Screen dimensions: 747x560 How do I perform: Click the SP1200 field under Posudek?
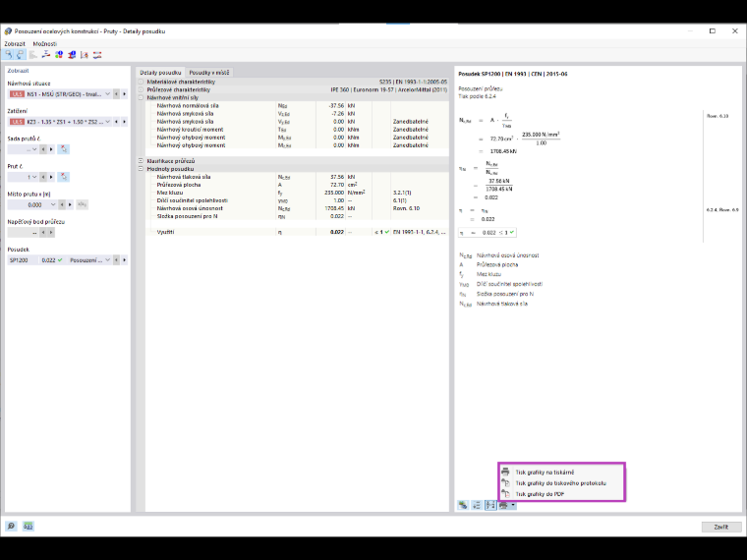coord(22,260)
